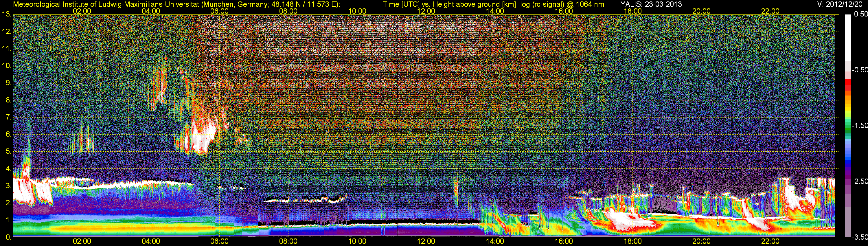868x246 pixels.
Task: Click the height axis label "12."
Action: pyautogui.click(x=7, y=31)
